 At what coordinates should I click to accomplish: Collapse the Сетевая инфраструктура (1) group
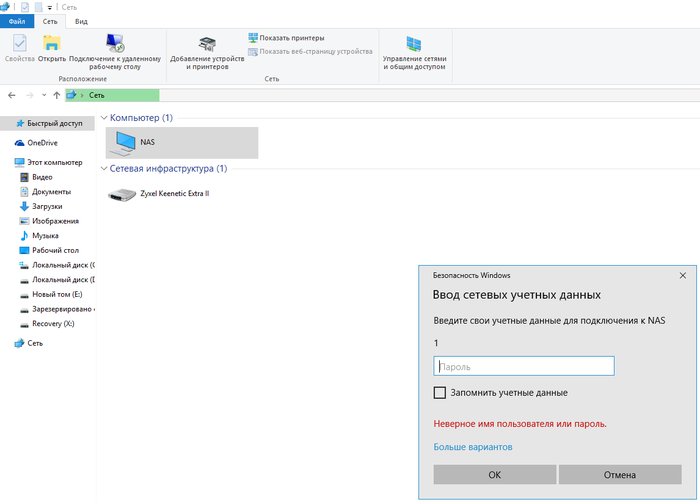click(104, 169)
